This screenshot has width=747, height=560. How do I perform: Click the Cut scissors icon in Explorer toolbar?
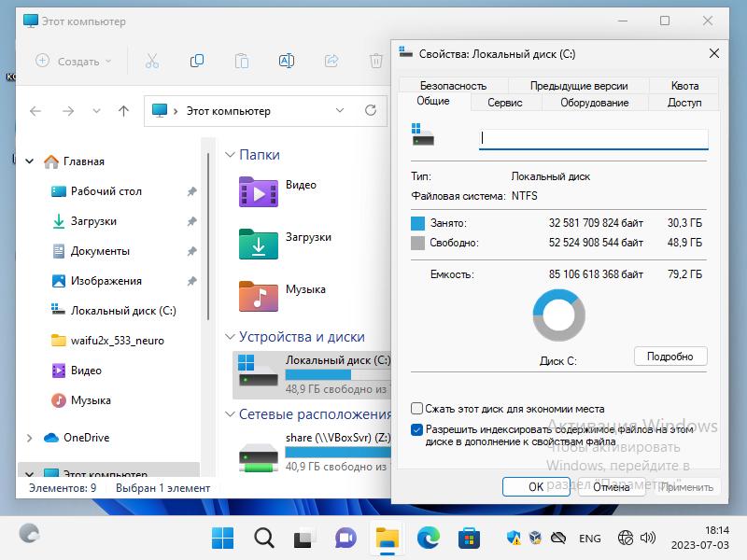151,62
